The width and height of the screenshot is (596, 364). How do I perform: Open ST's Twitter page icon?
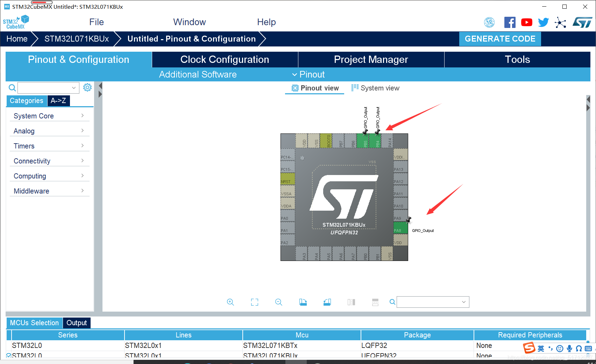(543, 22)
